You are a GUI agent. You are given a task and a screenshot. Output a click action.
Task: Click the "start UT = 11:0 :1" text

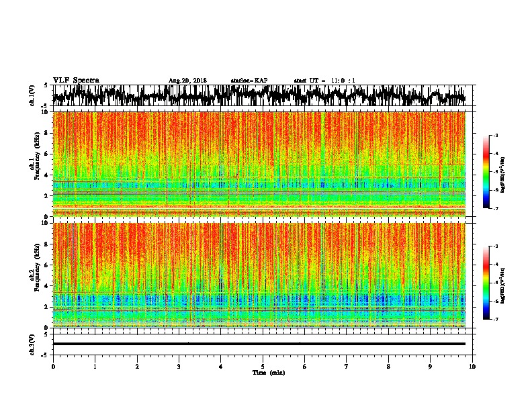click(324, 81)
